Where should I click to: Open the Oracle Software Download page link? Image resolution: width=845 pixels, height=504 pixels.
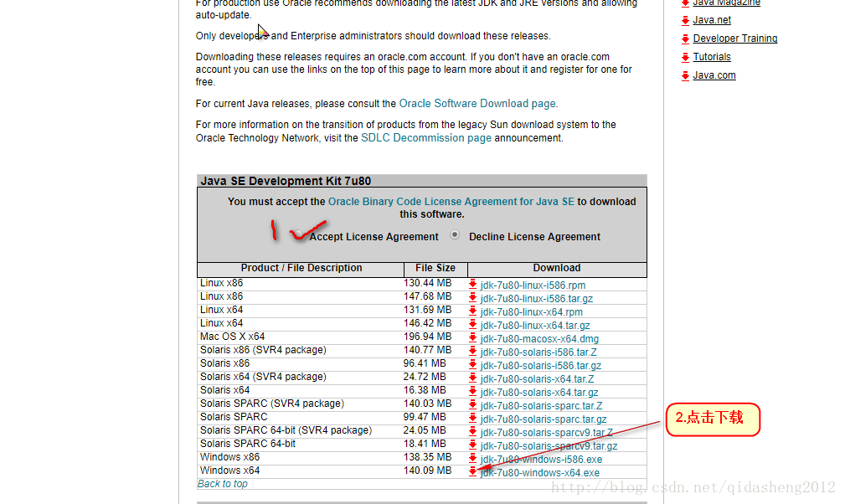[478, 103]
